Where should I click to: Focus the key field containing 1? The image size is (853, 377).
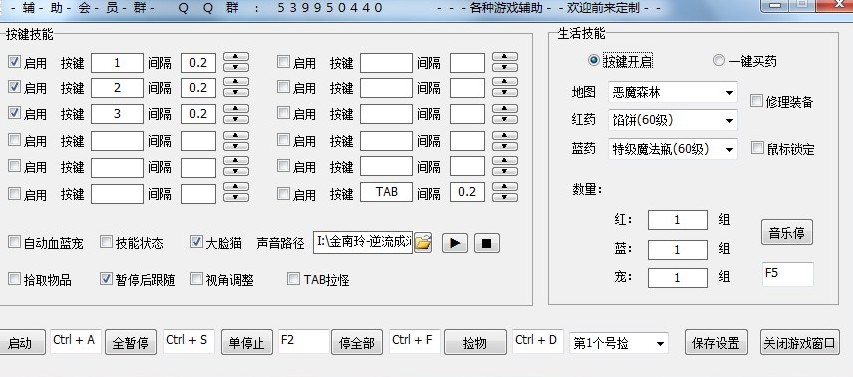[118, 63]
